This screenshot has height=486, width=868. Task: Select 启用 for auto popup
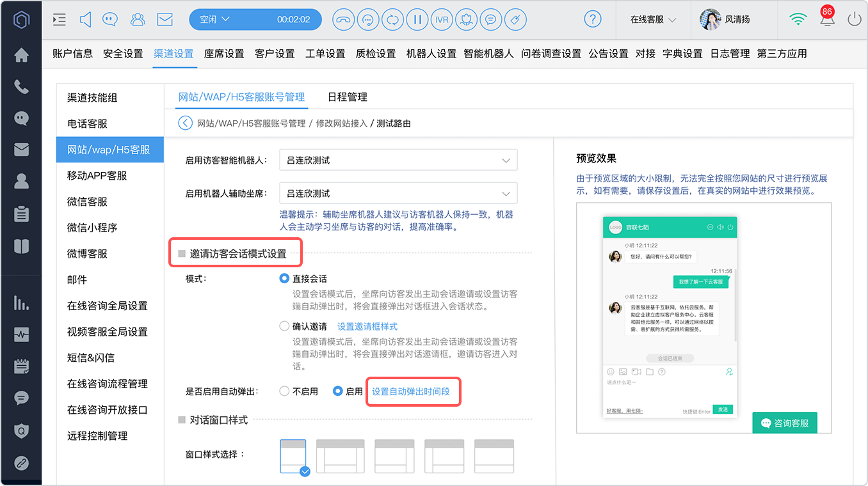coord(338,391)
